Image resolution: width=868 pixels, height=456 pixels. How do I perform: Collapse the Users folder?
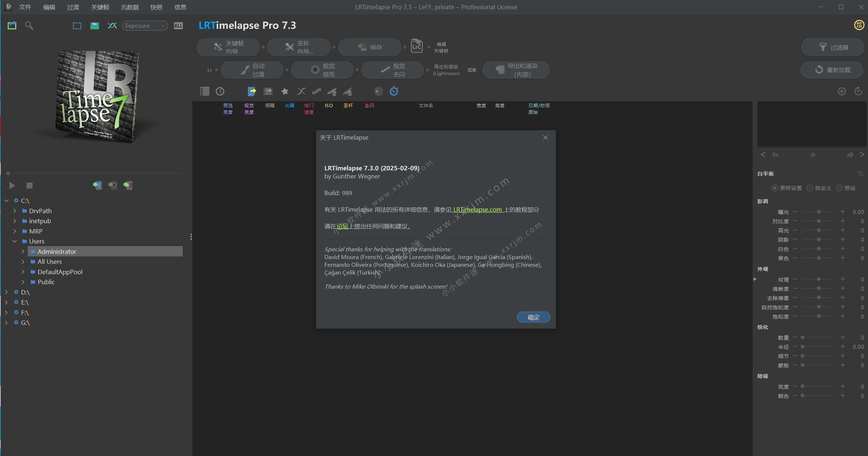tap(15, 241)
